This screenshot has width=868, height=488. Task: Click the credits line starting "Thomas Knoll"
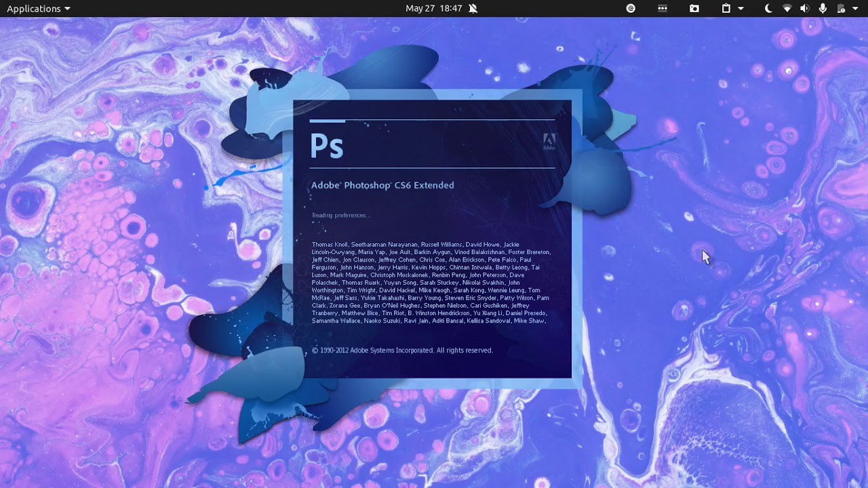[415, 244]
